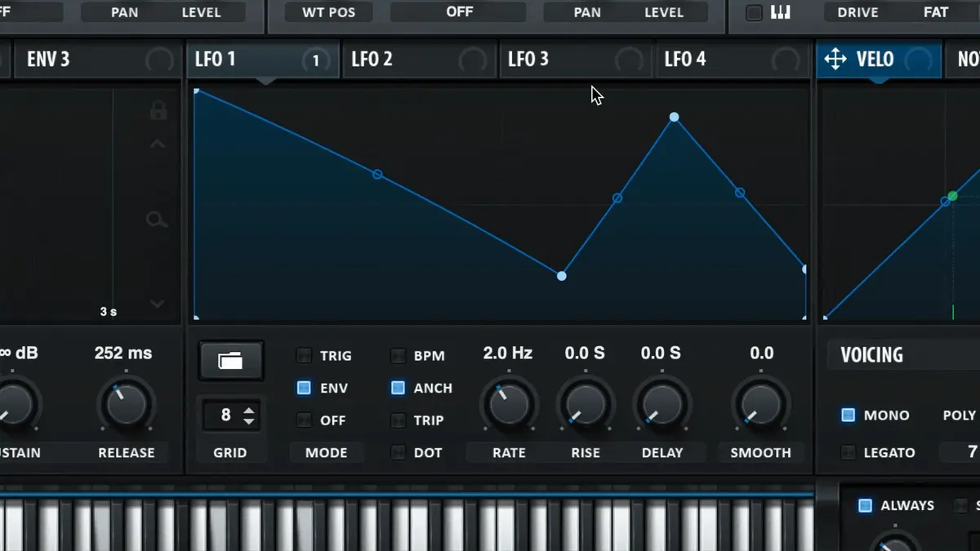Click the FAT label
The width and height of the screenshot is (980, 551).
point(936,12)
